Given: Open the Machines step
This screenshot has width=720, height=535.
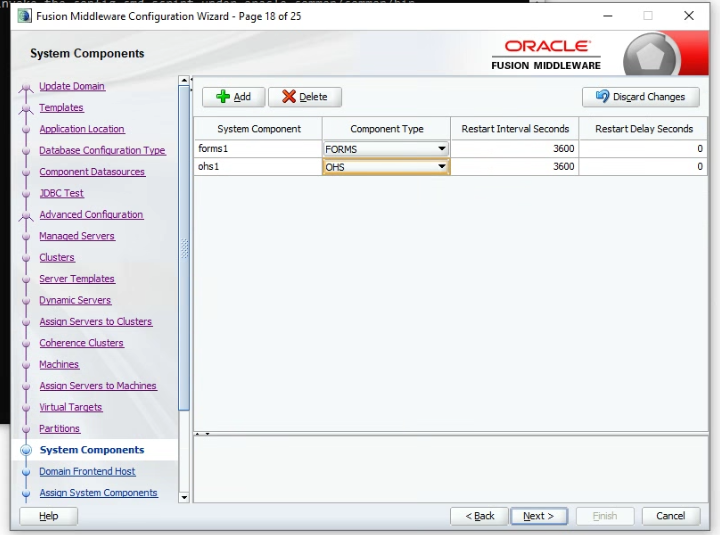Looking at the screenshot, I should (59, 364).
